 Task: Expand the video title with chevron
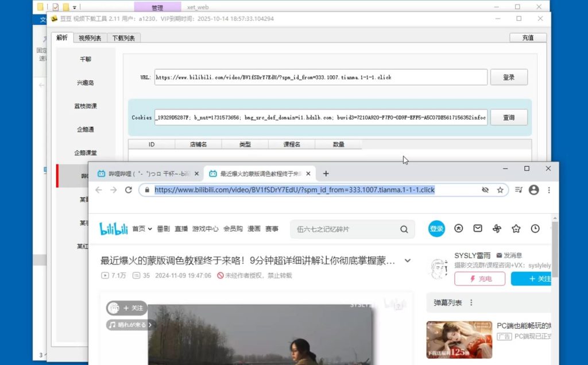click(x=408, y=260)
